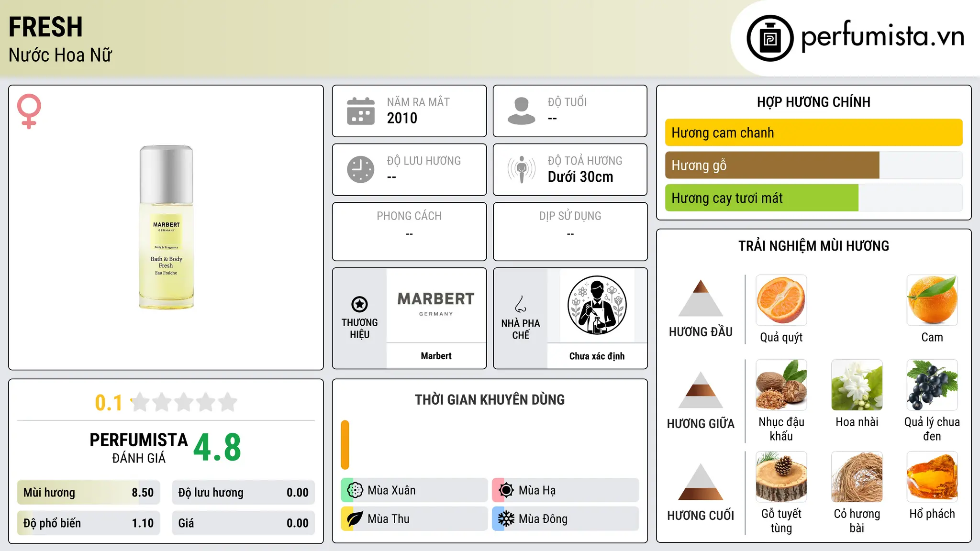This screenshot has width=980, height=551.
Task: Click the Độ lưu hương 0.00 score bar
Action: (243, 493)
